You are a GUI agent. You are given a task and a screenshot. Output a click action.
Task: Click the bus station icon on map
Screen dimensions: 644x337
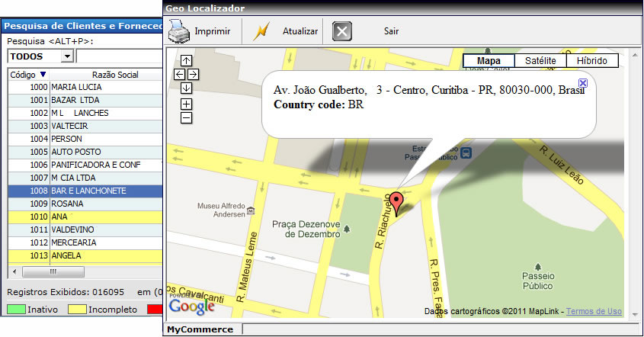(x=466, y=153)
